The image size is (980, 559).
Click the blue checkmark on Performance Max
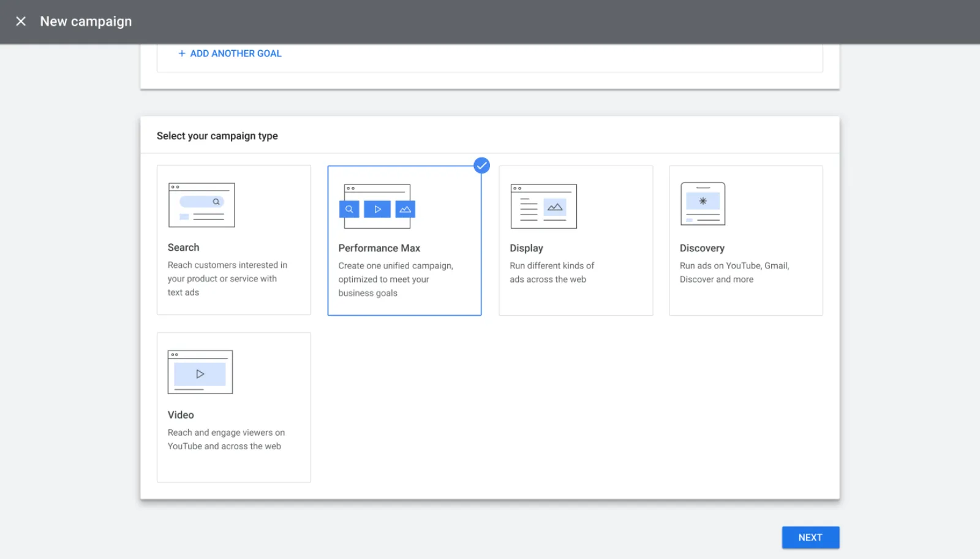pyautogui.click(x=482, y=165)
